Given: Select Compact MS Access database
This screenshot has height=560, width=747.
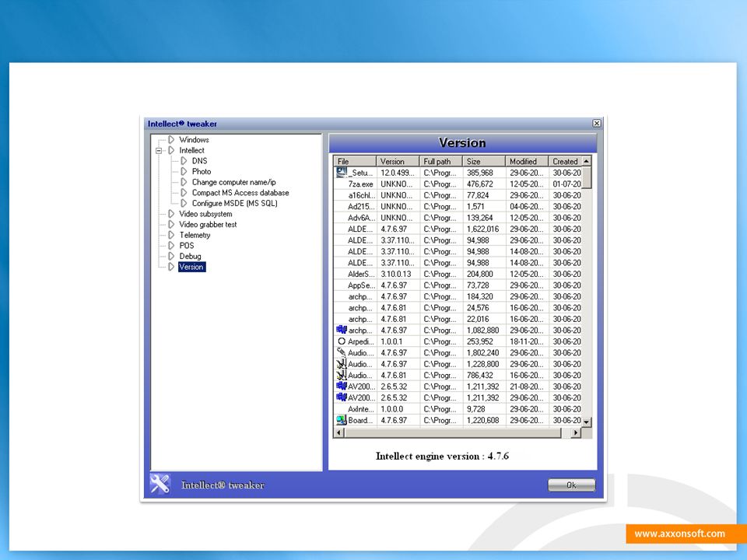Looking at the screenshot, I should click(240, 192).
